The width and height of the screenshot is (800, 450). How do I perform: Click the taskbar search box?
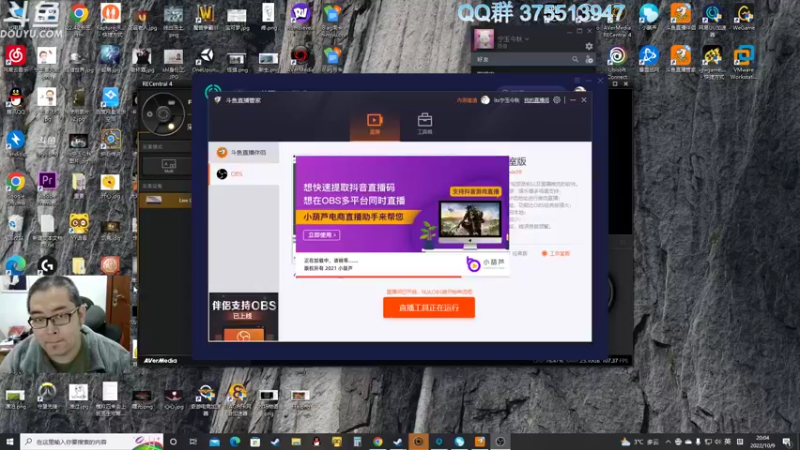coord(92,441)
